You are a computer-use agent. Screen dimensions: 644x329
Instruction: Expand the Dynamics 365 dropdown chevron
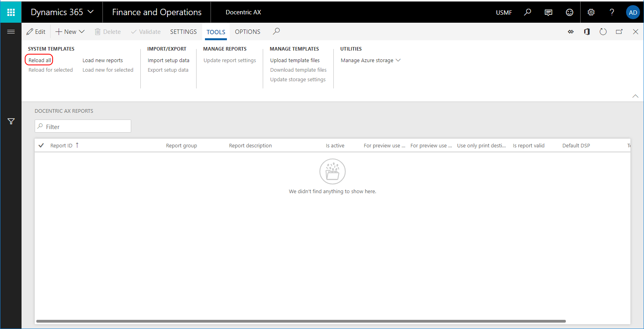91,12
